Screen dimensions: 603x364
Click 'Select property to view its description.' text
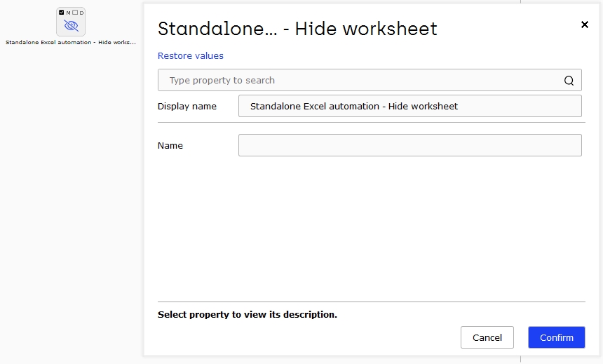[248, 314]
